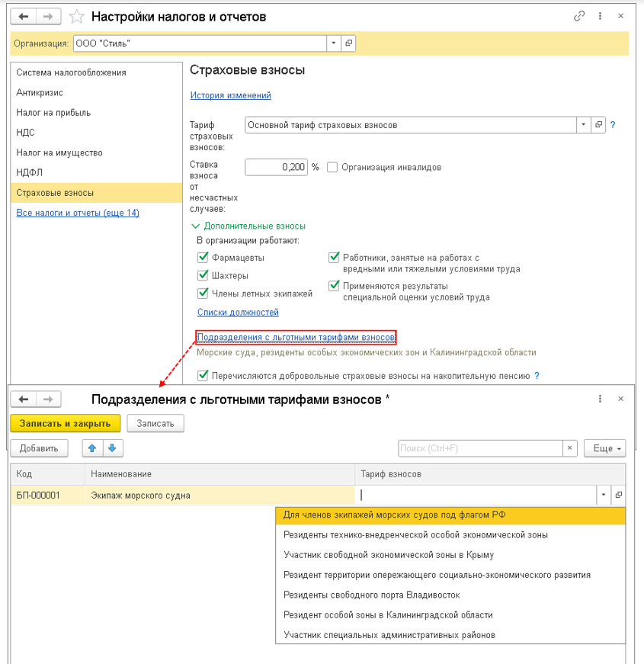644x664 pixels.
Task: Enable the Организация инвалидов checkbox
Action: click(x=332, y=167)
